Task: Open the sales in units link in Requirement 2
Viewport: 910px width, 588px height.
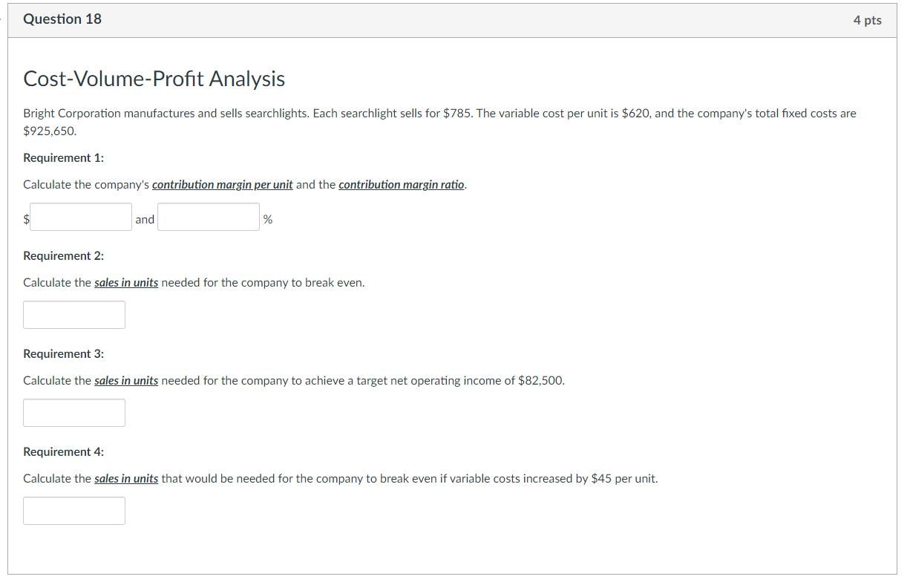Action: (124, 282)
